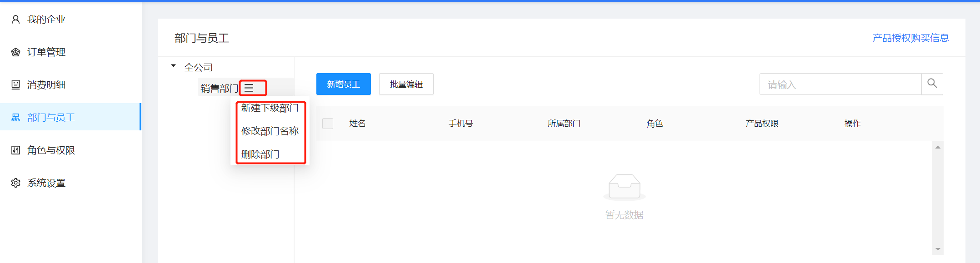This screenshot has height=263, width=980.
Task: Select 销售部门 in the department tree
Action: point(219,88)
